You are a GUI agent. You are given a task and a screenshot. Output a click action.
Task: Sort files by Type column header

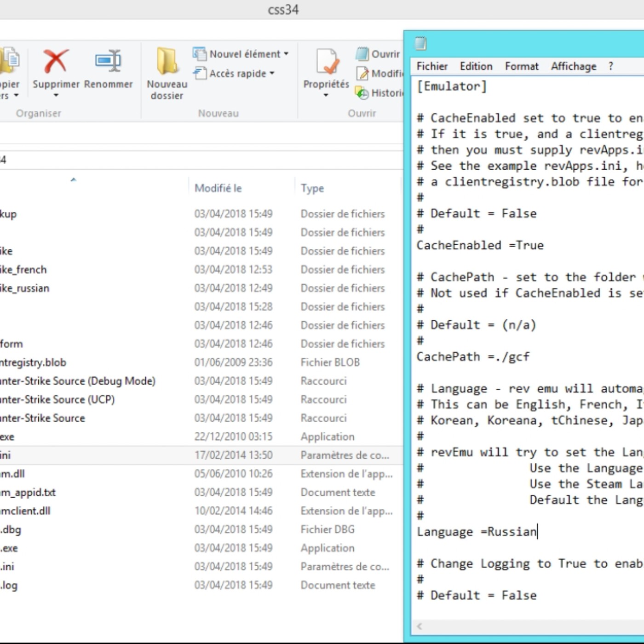point(312,188)
